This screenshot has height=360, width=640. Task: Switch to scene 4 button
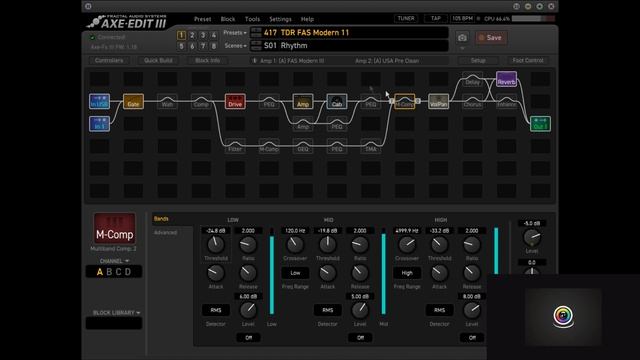click(213, 35)
